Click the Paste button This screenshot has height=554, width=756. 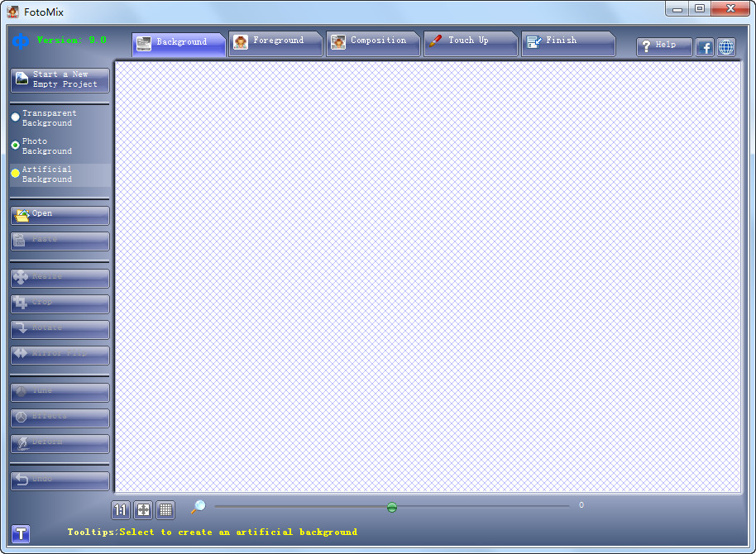60,241
